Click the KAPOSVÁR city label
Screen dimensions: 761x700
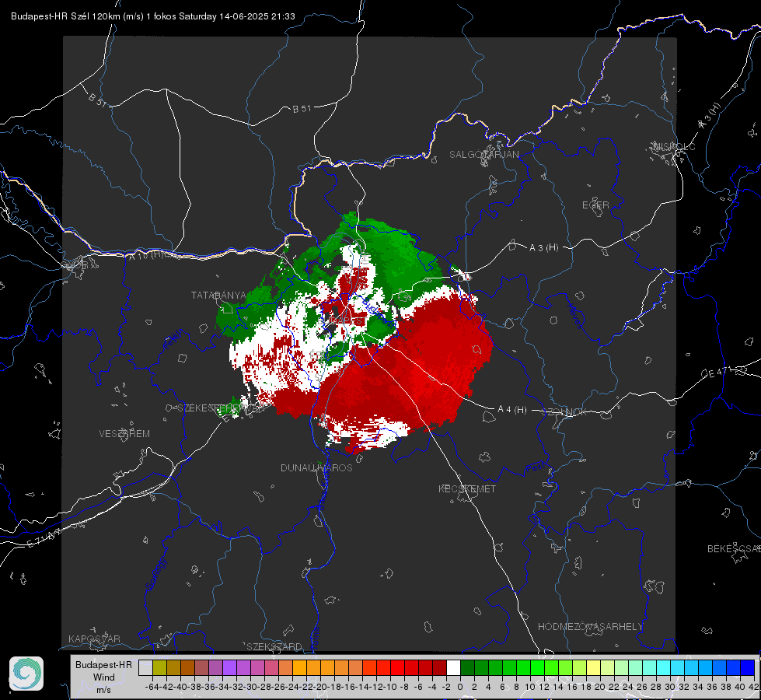click(x=94, y=639)
